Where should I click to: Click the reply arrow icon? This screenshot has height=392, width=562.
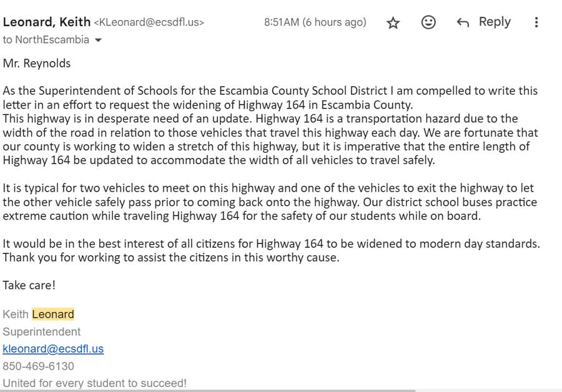pyautogui.click(x=463, y=22)
